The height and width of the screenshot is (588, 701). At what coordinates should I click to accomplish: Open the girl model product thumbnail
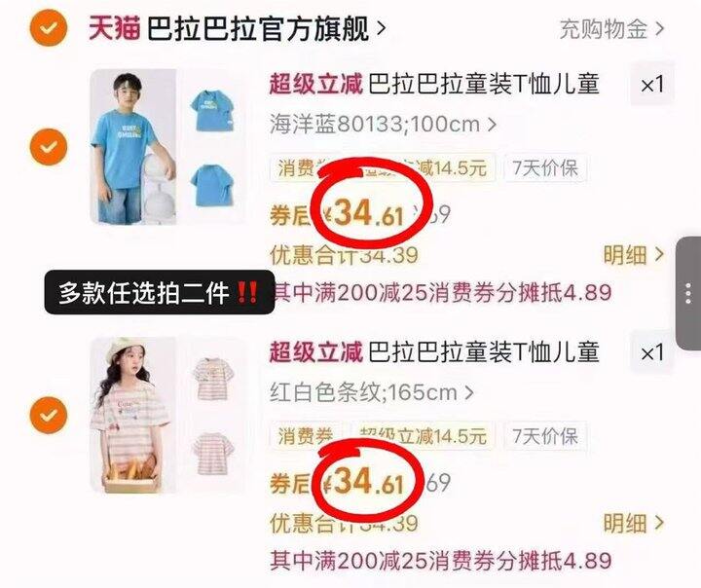pyautogui.click(x=133, y=415)
